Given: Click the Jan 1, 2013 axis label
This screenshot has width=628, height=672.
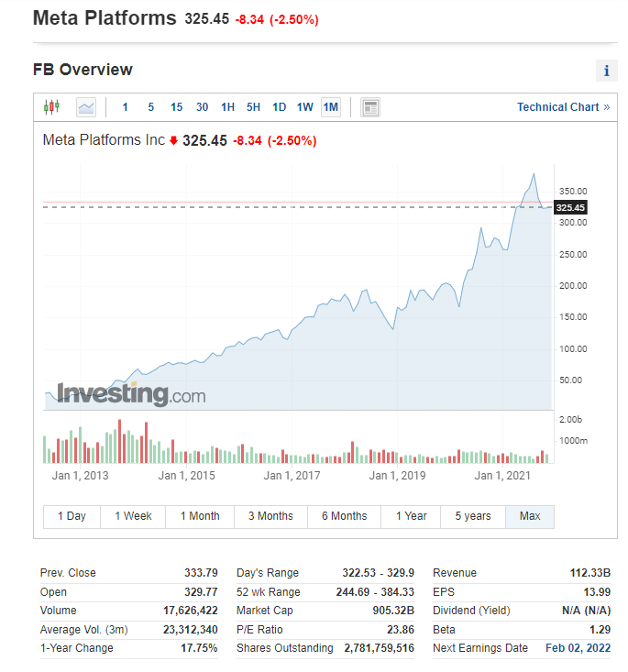Looking at the screenshot, I should click(x=80, y=476).
